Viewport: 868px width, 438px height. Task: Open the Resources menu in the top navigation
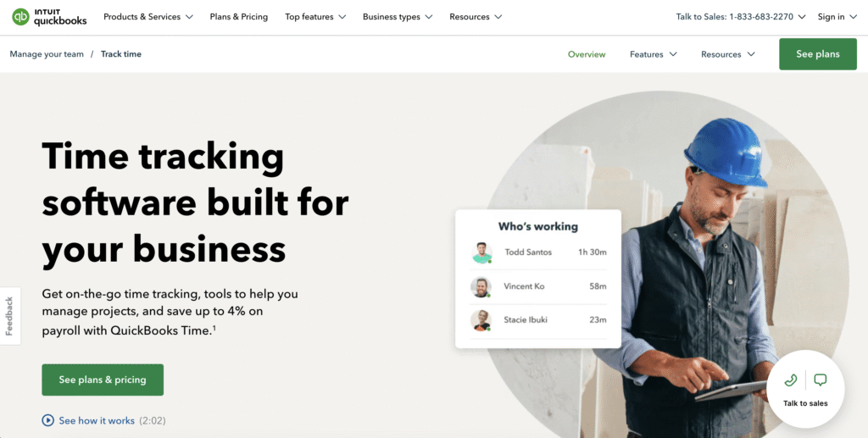(x=476, y=17)
